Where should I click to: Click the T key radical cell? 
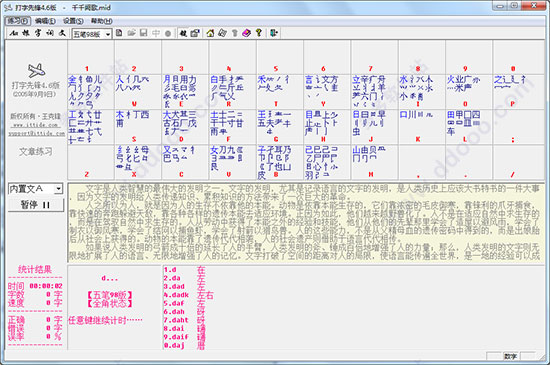[280, 92]
